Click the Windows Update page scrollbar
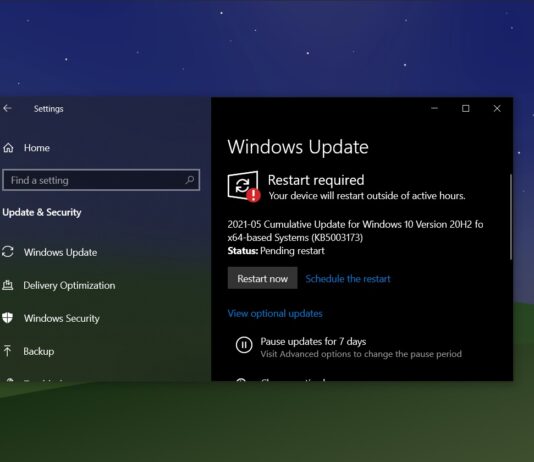This screenshot has width=534, height=462. pyautogui.click(x=511, y=217)
